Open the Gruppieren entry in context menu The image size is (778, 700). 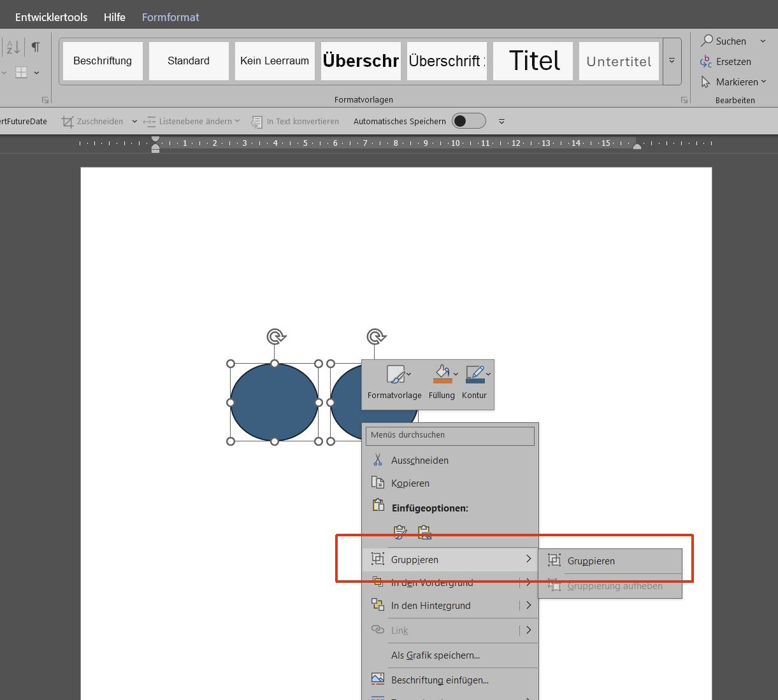coord(450,559)
